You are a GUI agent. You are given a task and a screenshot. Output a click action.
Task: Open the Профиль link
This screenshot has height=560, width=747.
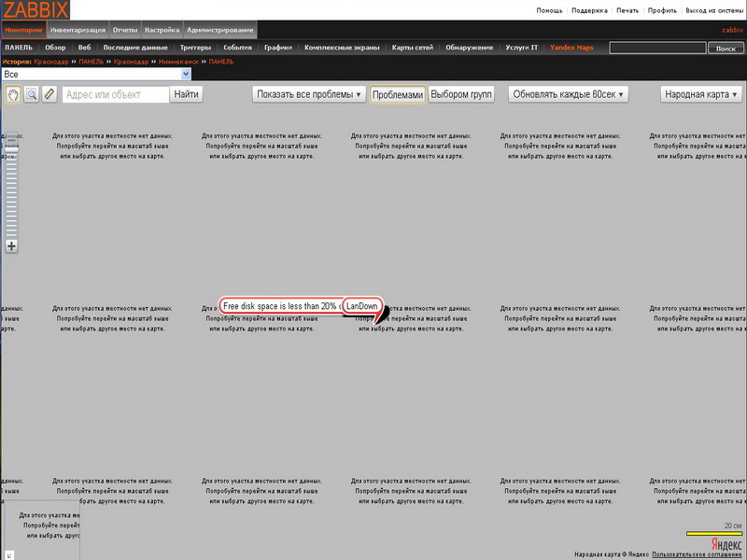(x=662, y=10)
